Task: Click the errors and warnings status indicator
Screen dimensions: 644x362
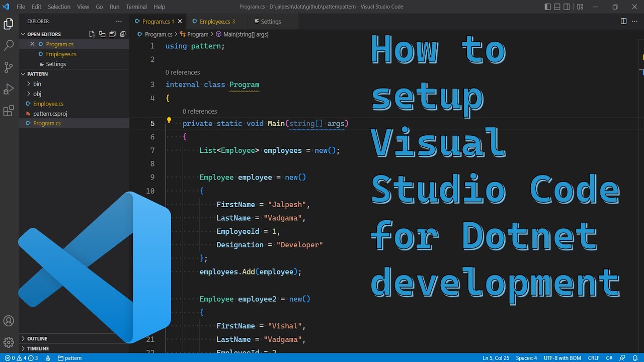Action: (x=22, y=358)
